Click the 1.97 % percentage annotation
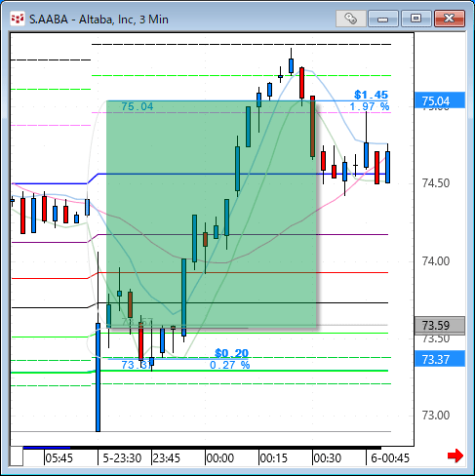The height and width of the screenshot is (476, 475). (370, 106)
